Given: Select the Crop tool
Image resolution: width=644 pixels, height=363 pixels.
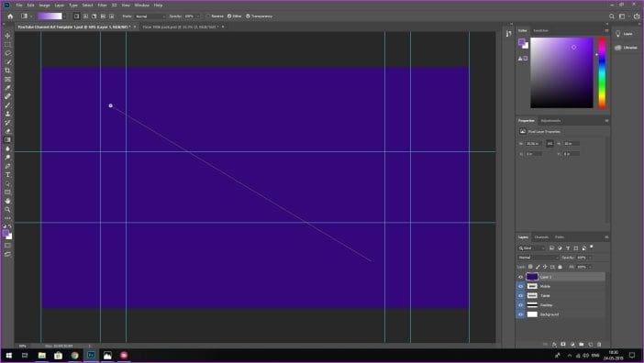Looking at the screenshot, I should tap(7, 71).
